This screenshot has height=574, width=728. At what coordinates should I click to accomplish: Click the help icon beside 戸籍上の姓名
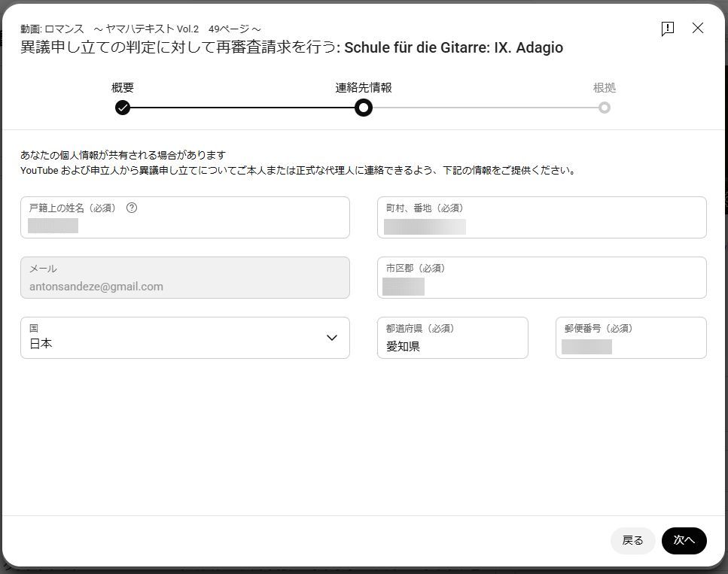(132, 208)
